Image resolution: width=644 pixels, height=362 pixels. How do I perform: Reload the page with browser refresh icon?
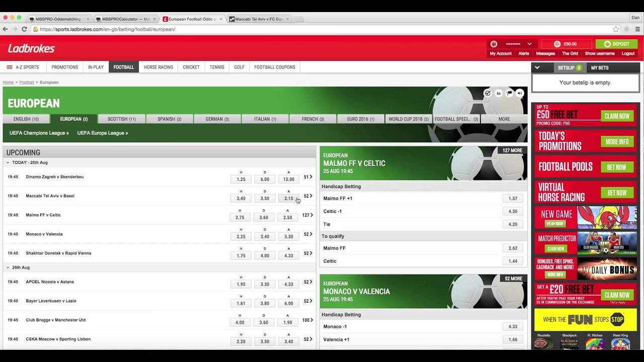[24, 29]
